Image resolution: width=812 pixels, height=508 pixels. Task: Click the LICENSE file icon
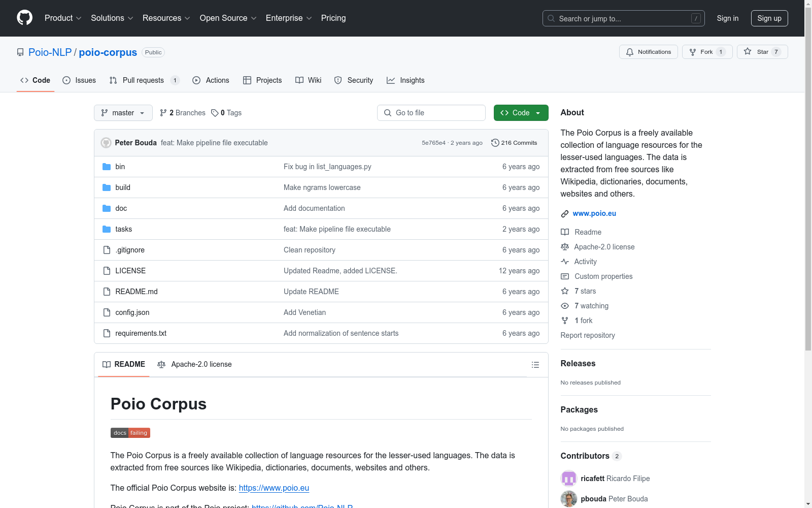tap(107, 271)
